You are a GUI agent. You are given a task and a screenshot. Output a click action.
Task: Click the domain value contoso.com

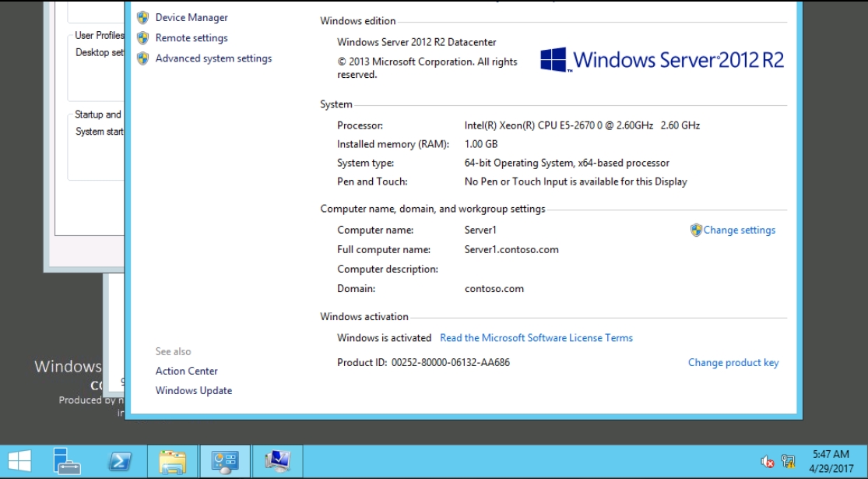click(x=494, y=289)
